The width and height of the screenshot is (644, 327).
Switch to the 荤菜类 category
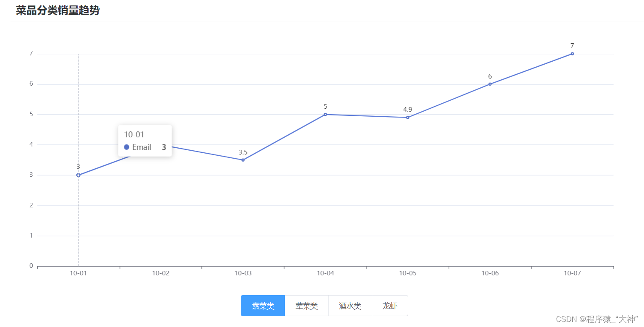pos(306,306)
